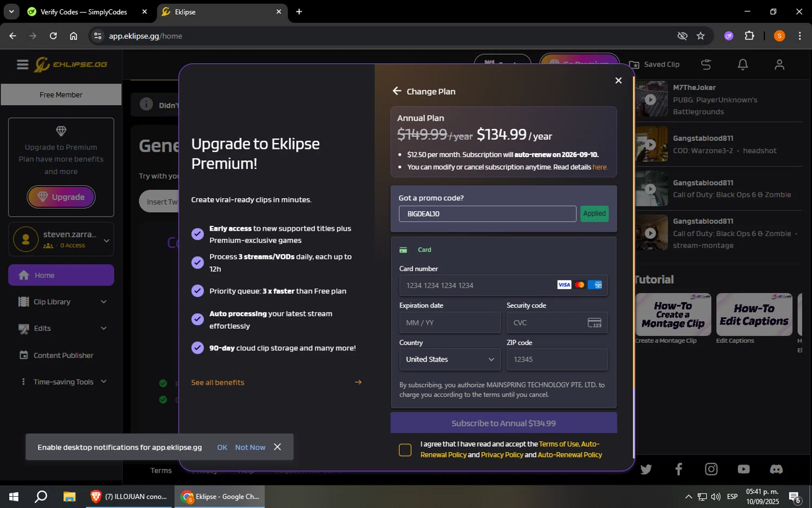
Task: Open the YouTube icon in the footer
Action: (x=743, y=469)
